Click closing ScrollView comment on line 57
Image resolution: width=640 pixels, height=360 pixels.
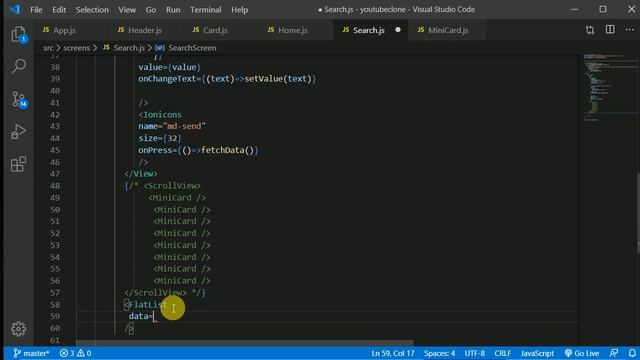point(165,293)
